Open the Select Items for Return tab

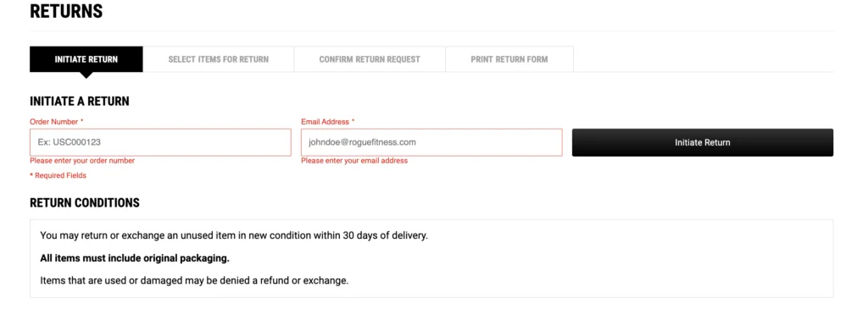pyautogui.click(x=218, y=59)
